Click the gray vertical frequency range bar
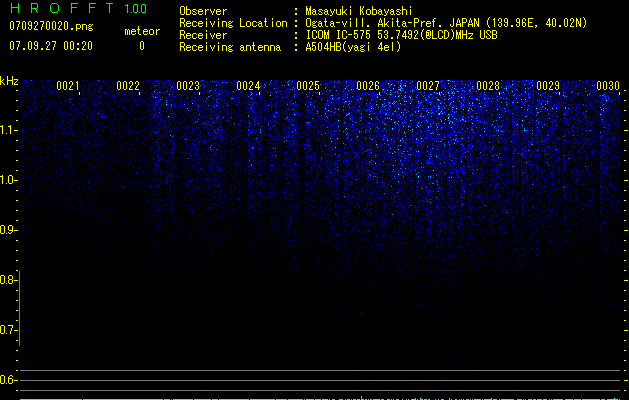Viewport: 629px width, 400px height. (20, 308)
